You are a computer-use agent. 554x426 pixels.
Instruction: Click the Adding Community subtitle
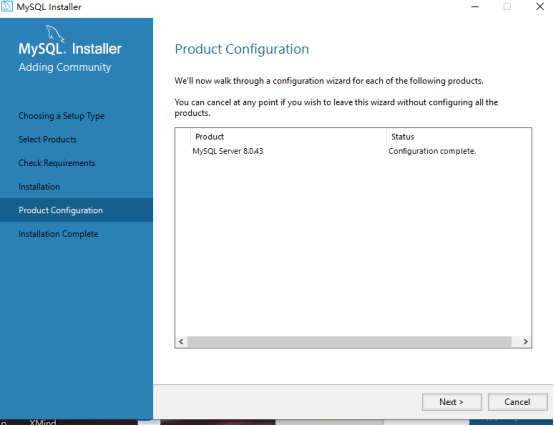[65, 67]
